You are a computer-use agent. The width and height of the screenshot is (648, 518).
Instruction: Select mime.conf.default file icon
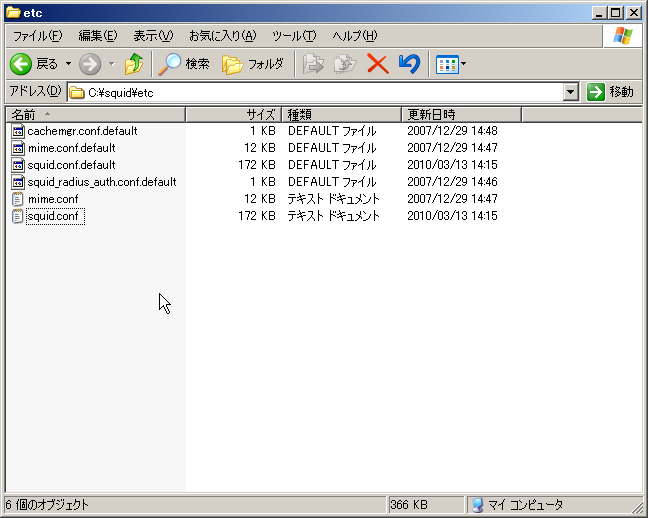18,148
